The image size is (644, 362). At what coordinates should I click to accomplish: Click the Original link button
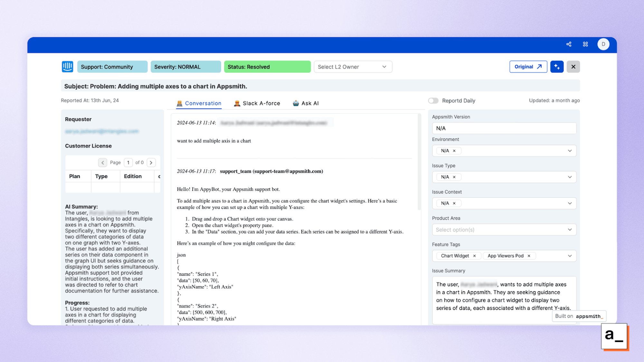tap(528, 67)
